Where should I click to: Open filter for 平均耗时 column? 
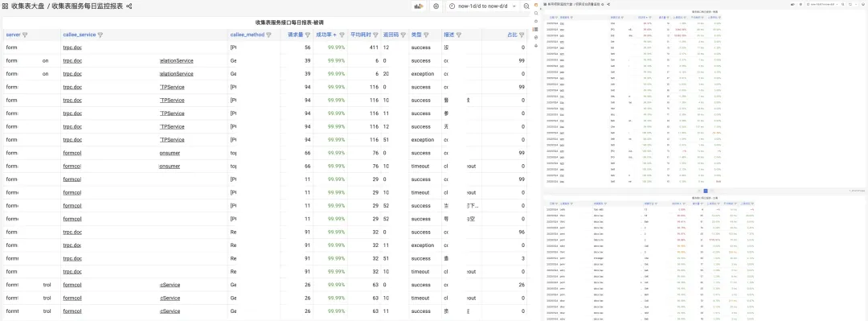376,35
